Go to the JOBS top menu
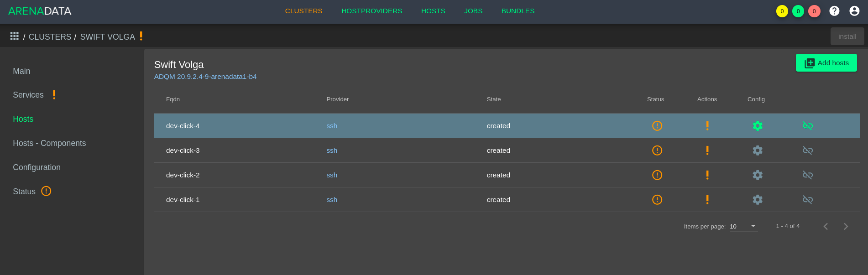This screenshot has height=275, width=868. [x=473, y=11]
